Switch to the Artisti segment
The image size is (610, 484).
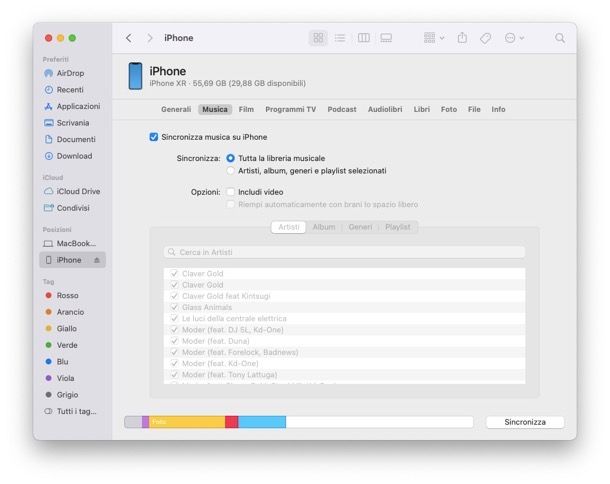click(289, 227)
